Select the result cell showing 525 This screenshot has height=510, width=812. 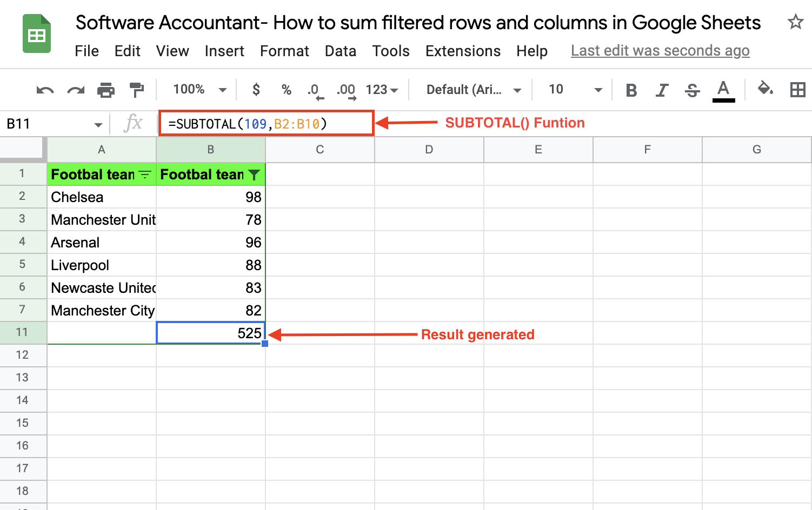(x=211, y=333)
